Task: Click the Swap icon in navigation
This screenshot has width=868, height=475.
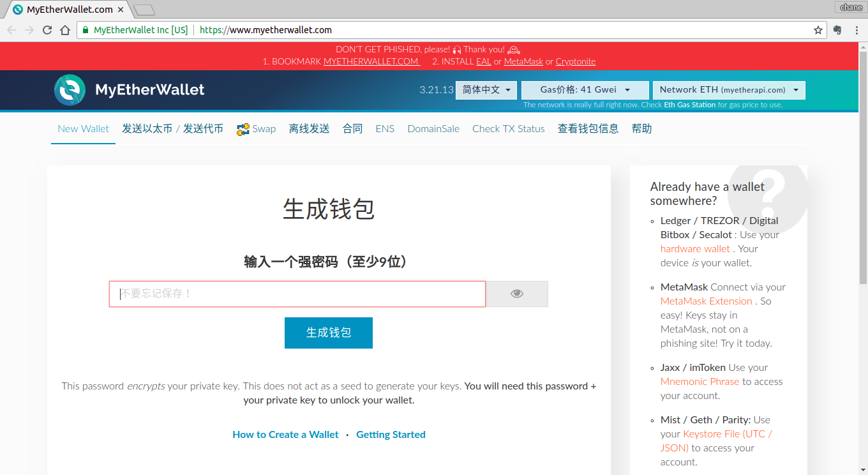Action: (x=243, y=129)
